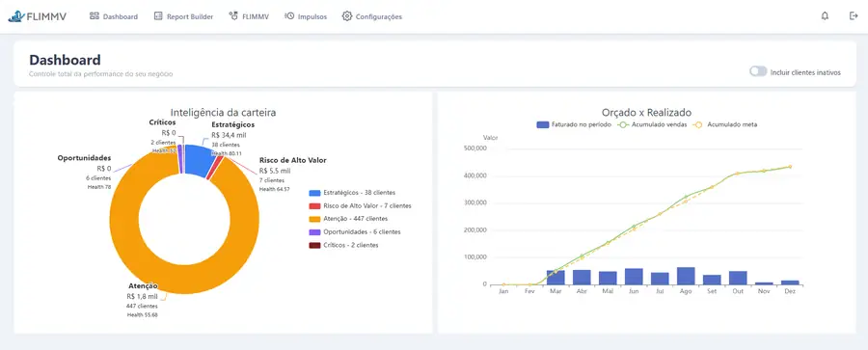Toggle Críticos - 2 clientes legend
The width and height of the screenshot is (868, 350).
[x=343, y=245]
